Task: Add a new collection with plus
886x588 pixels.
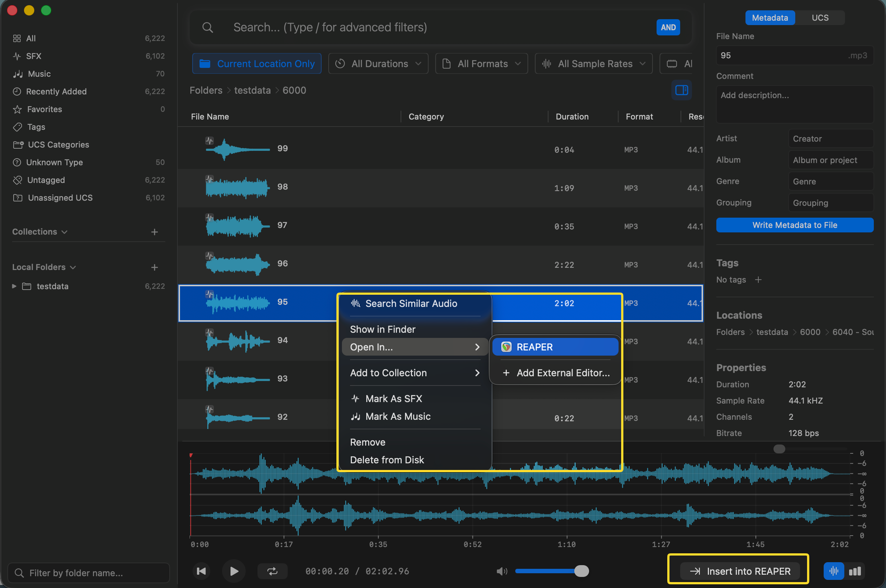Action: tap(155, 232)
